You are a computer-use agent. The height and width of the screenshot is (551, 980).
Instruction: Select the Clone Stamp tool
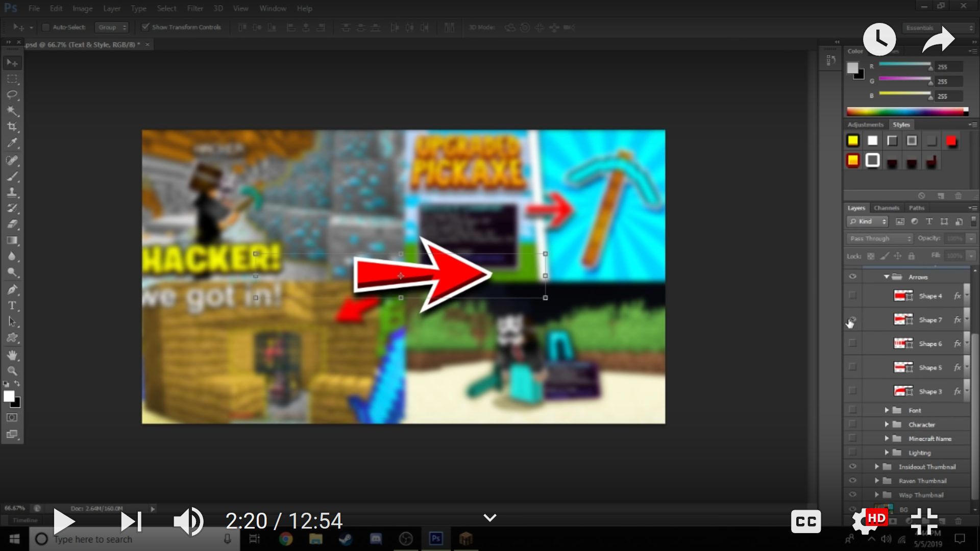(12, 192)
